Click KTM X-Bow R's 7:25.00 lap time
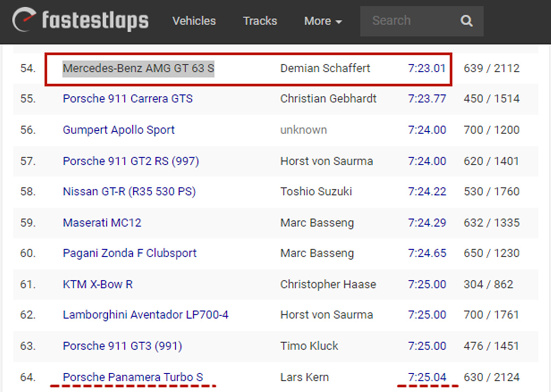Image resolution: width=551 pixels, height=392 pixels. tap(427, 284)
